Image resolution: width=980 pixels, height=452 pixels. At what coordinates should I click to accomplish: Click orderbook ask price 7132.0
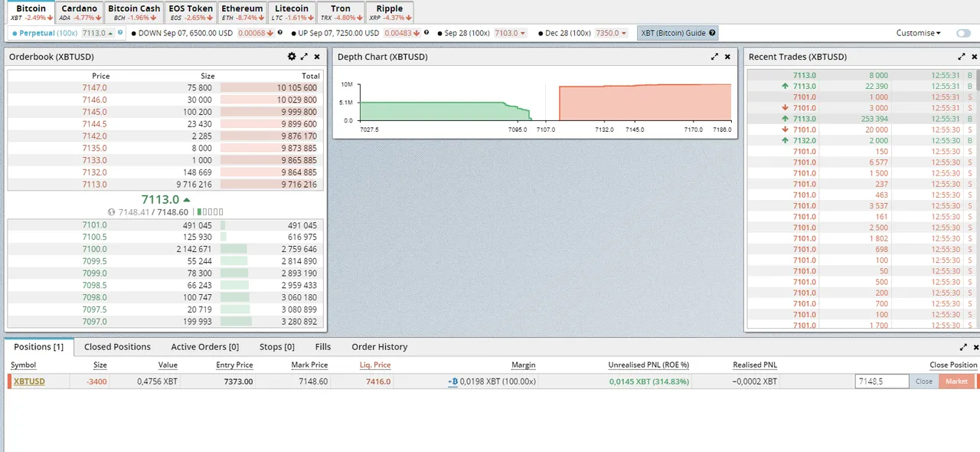[94, 172]
